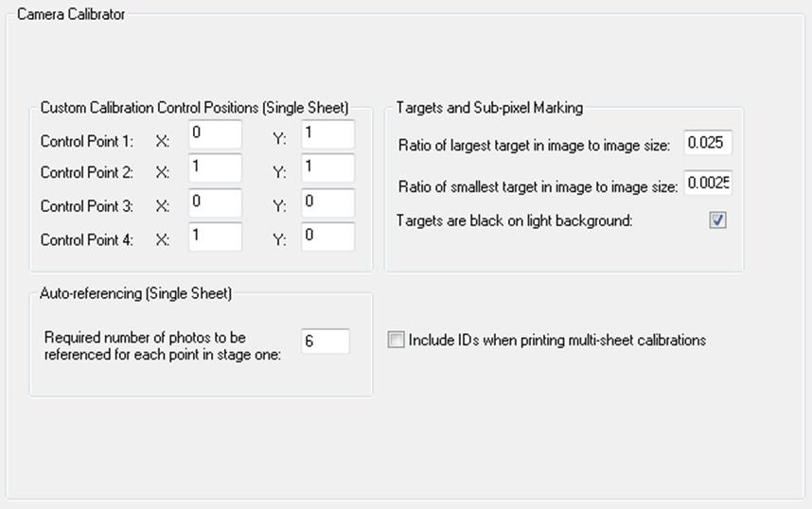The width and height of the screenshot is (812, 509).
Task: Click the Camera Calibrator group title
Action: (x=71, y=14)
